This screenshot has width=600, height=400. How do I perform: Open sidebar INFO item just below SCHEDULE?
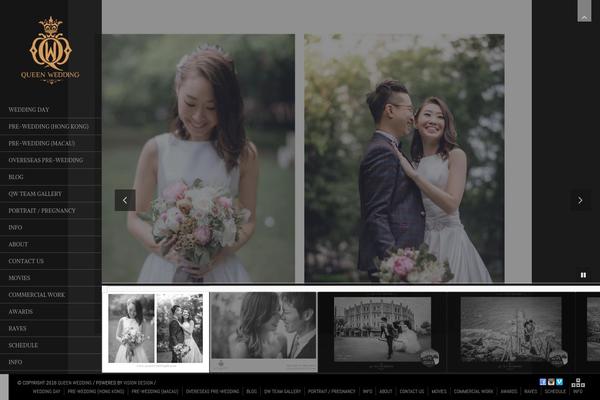pos(15,362)
